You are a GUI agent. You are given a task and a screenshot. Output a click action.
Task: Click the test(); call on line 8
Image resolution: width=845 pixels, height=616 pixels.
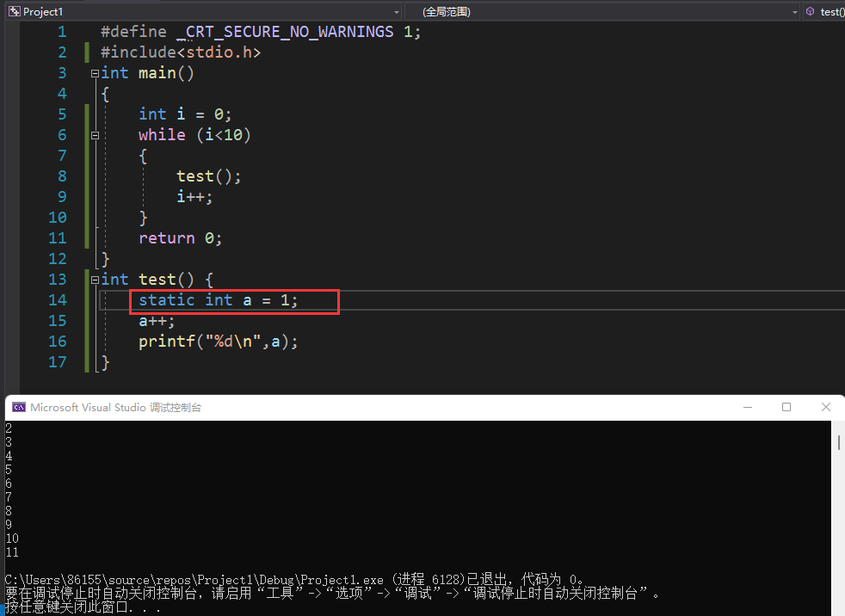208,176
